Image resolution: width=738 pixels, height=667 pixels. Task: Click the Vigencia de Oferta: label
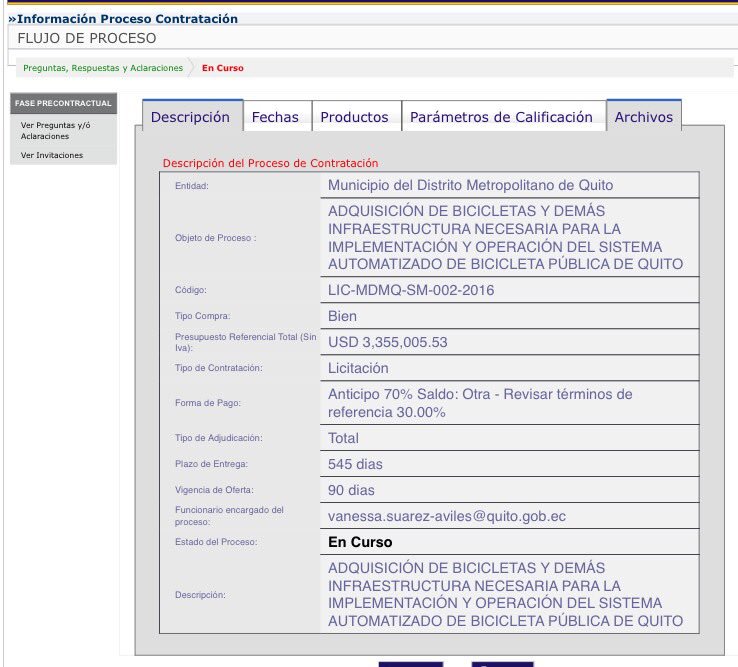214,490
